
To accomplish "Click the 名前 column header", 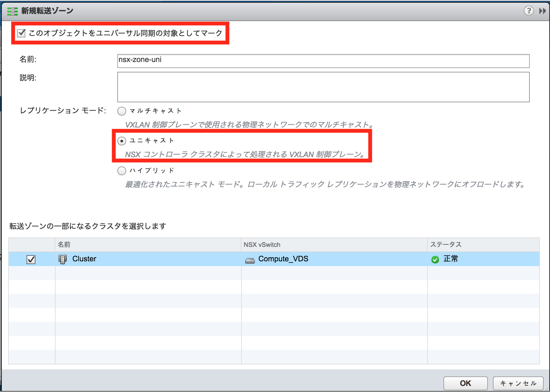I will point(63,245).
